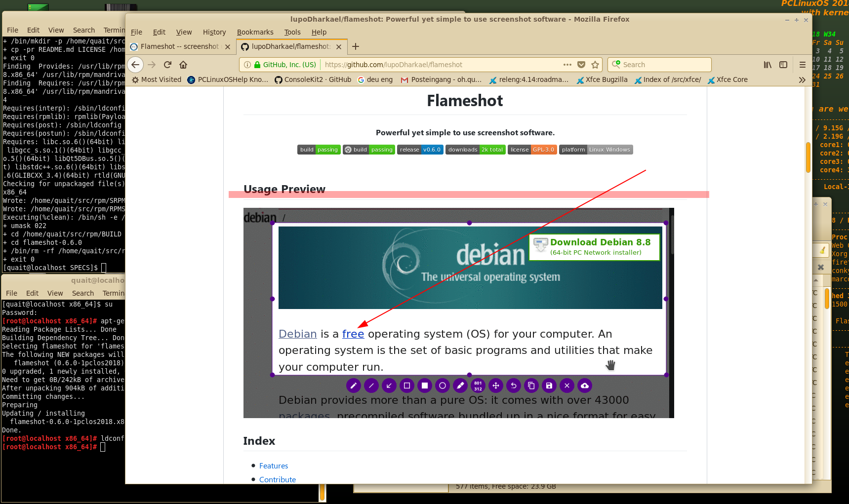Viewport: 849px width, 504px height.
Task: Open the History menu
Action: [x=214, y=32]
